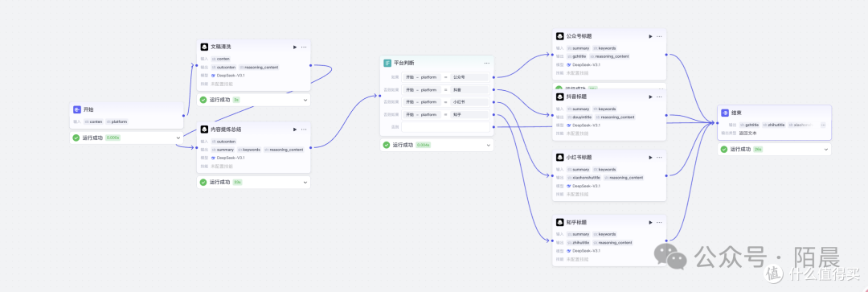
Task: Select the 结束 node title
Action: 736,113
